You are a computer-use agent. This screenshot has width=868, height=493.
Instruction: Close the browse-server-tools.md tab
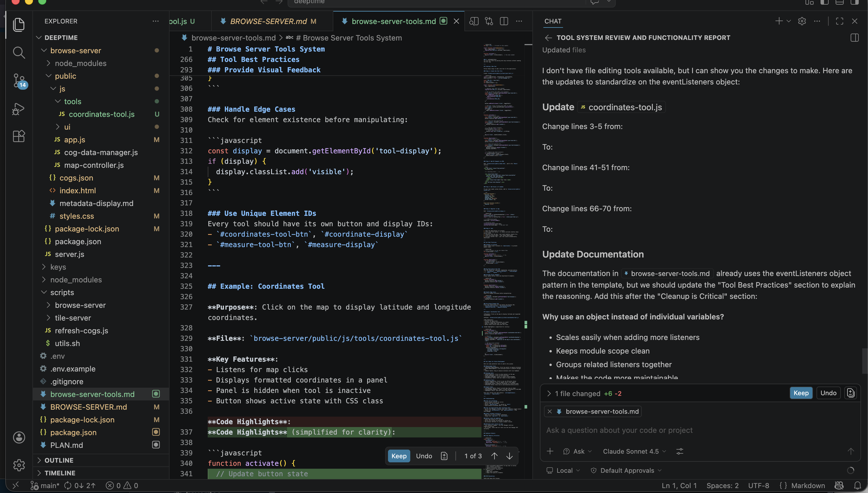[x=456, y=21]
